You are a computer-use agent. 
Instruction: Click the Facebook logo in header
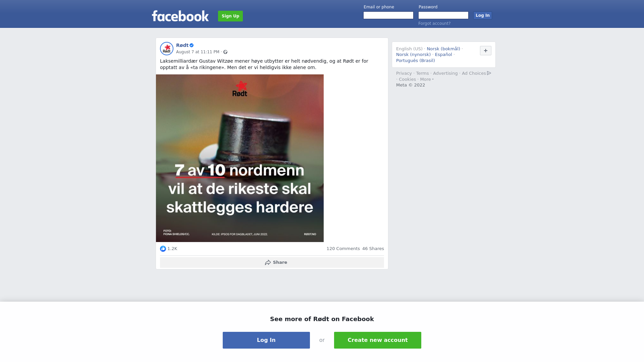point(180,16)
